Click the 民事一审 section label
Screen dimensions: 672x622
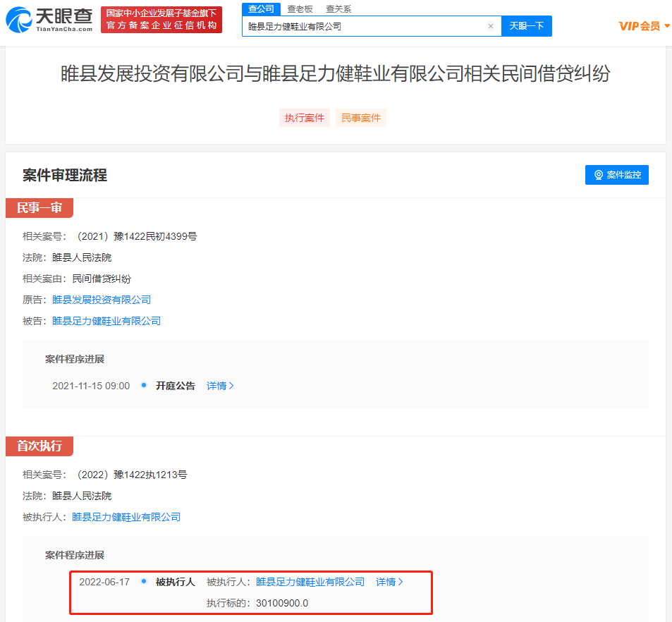pyautogui.click(x=39, y=208)
